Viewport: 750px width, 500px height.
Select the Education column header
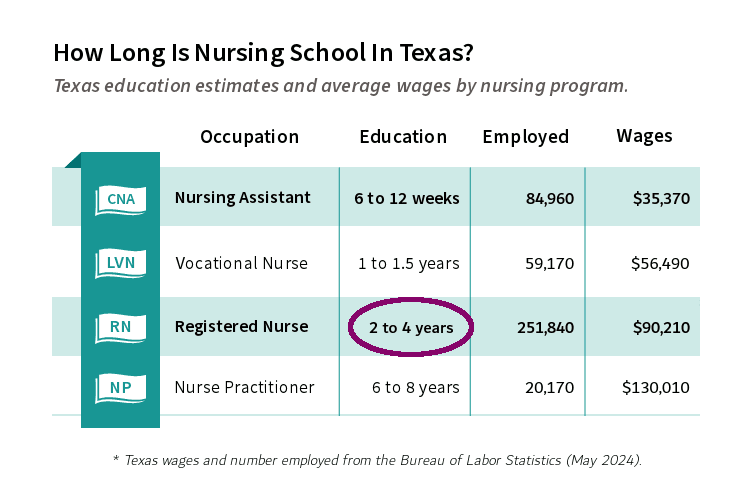pos(403,137)
